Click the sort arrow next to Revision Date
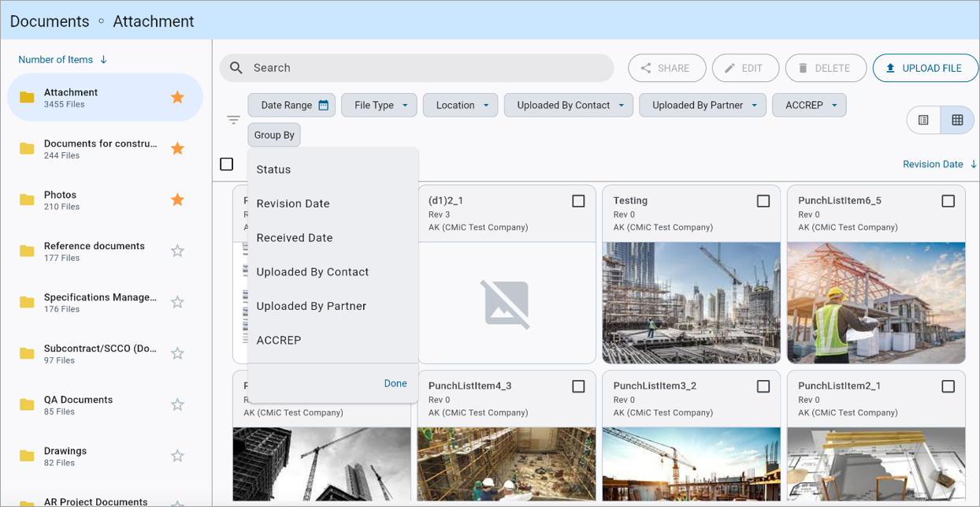The width and height of the screenshot is (980, 507). (974, 164)
